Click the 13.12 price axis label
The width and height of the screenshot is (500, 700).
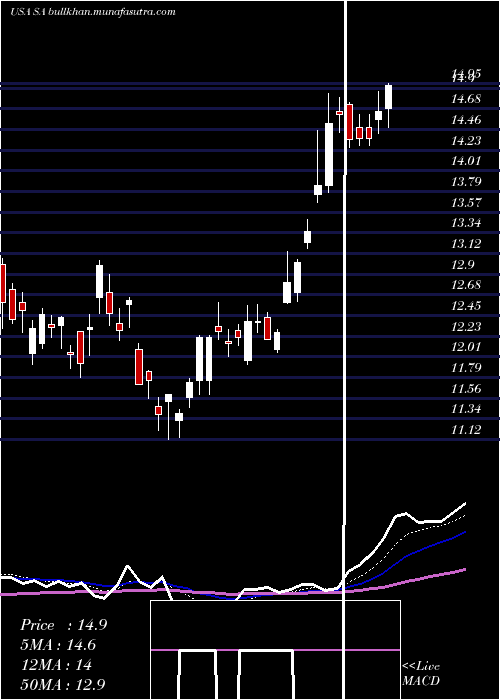pyautogui.click(x=466, y=244)
